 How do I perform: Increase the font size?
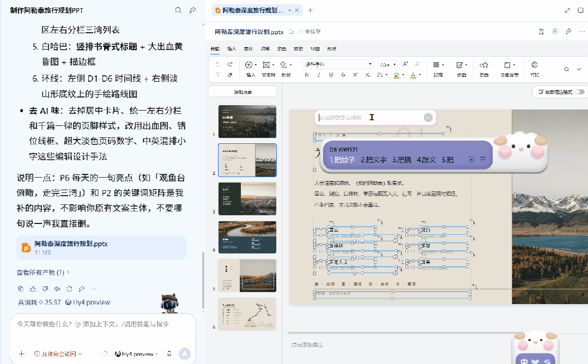tap(405, 64)
